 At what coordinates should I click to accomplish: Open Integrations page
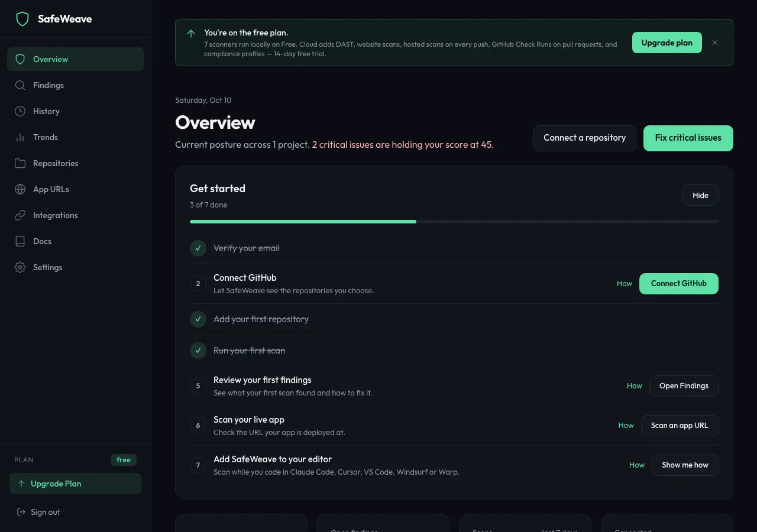[75, 215]
